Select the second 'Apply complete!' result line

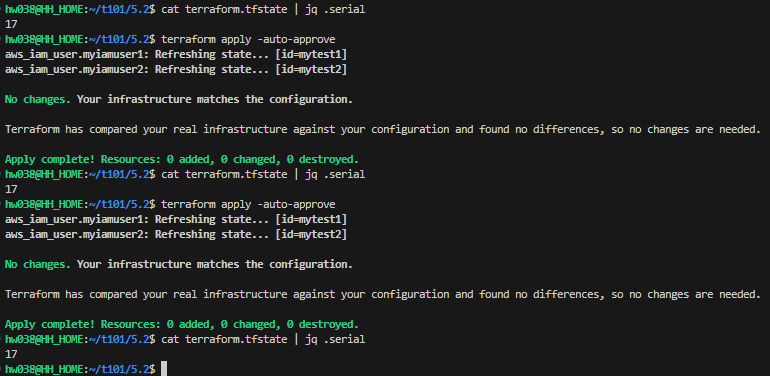(182, 324)
